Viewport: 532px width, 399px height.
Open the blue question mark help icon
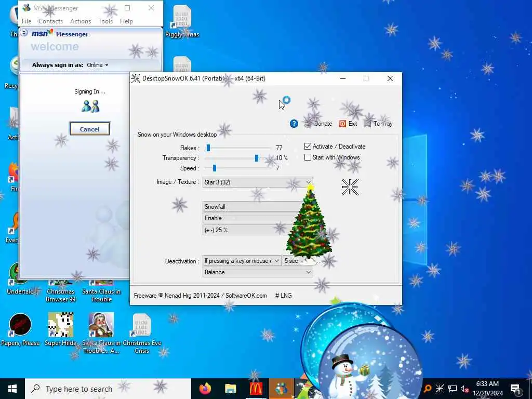pos(294,124)
